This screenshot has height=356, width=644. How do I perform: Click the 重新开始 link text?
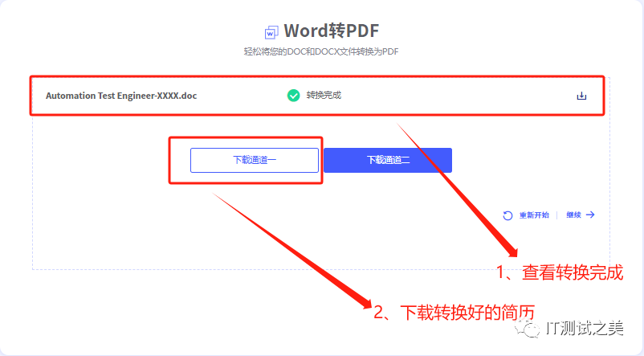pyautogui.click(x=534, y=215)
